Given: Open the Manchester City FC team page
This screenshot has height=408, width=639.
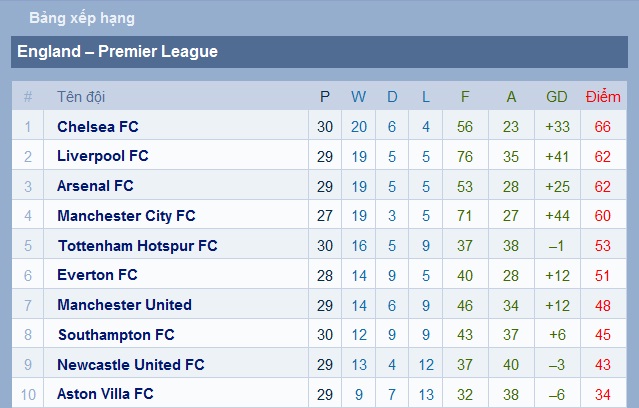Looking at the screenshot, I should (x=126, y=216).
